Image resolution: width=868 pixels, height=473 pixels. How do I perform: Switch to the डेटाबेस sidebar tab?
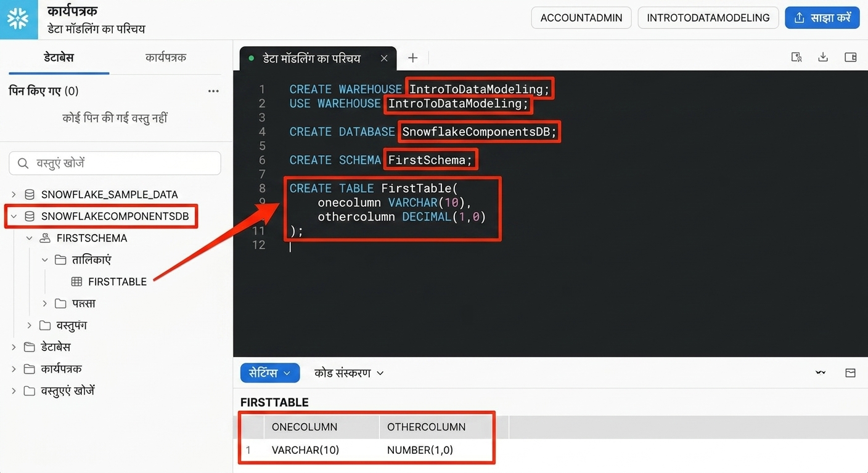point(59,57)
